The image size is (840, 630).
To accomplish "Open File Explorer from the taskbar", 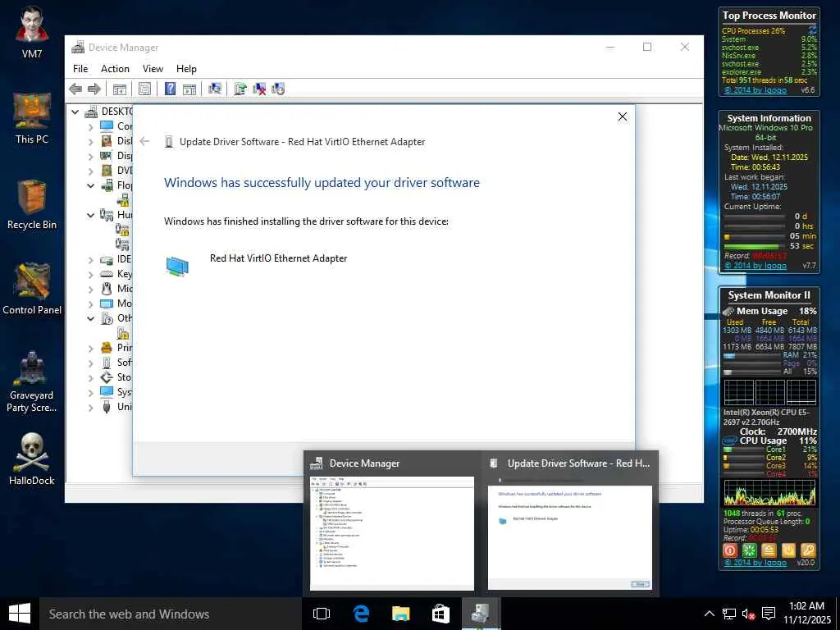I will pos(400,614).
